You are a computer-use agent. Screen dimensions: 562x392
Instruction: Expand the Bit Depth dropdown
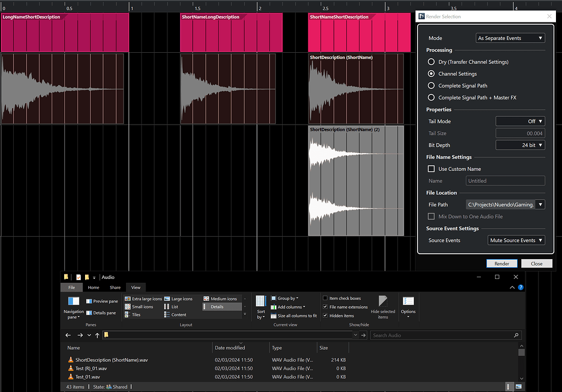[520, 145]
